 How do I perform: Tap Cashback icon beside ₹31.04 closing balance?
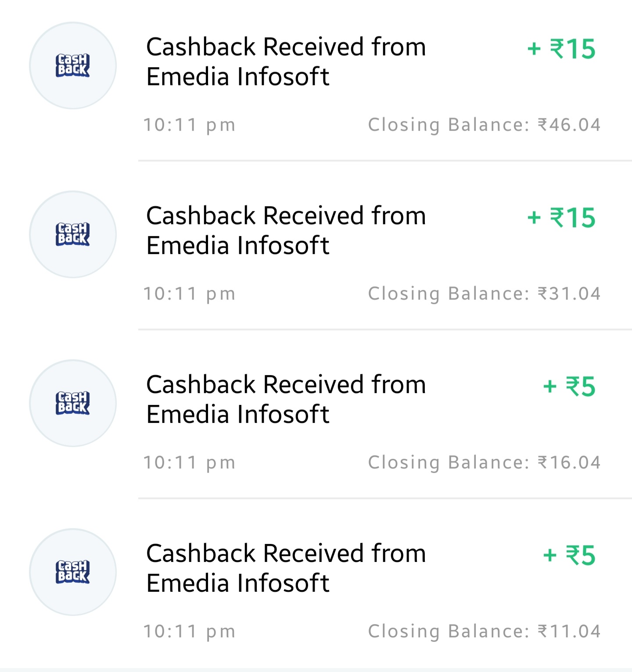73,234
